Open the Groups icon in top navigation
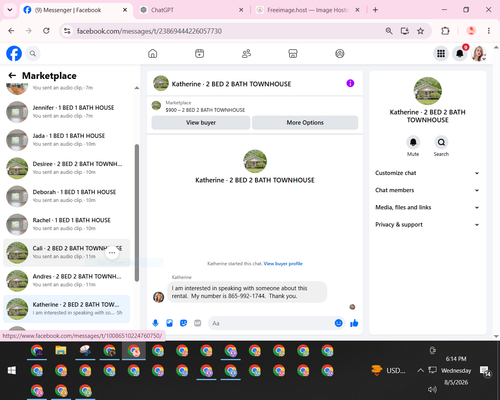 pyautogui.click(x=340, y=53)
